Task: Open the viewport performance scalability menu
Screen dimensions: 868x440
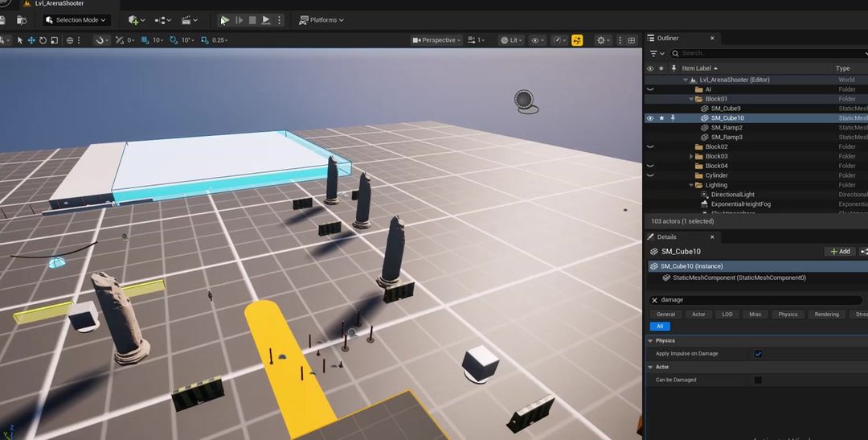Action: click(560, 40)
